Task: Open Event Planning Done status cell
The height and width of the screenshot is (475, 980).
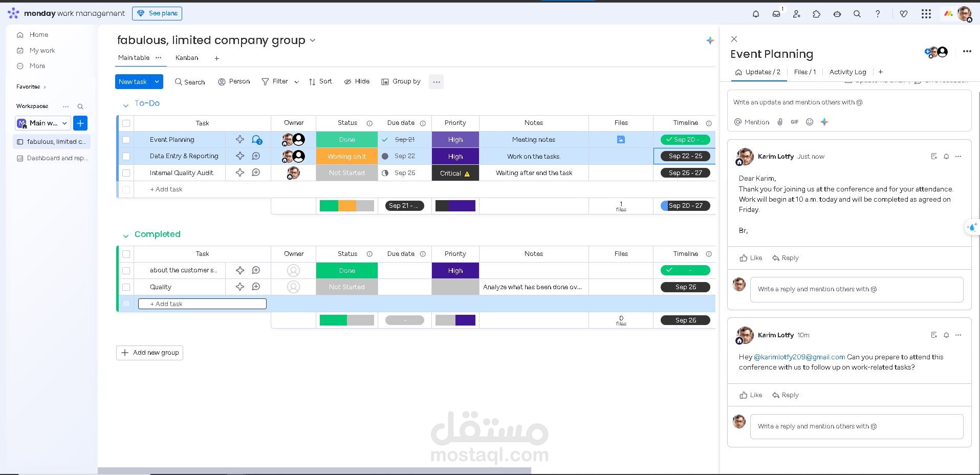Action: click(x=347, y=140)
